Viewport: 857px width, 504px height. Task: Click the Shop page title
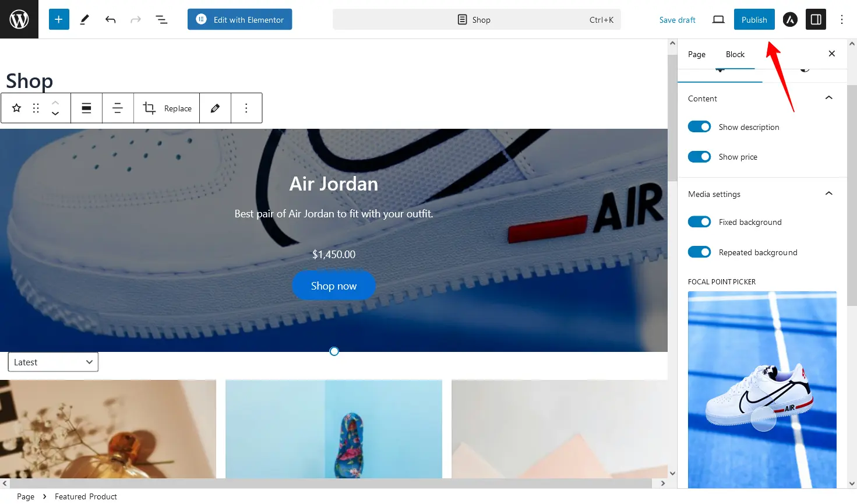tap(29, 80)
